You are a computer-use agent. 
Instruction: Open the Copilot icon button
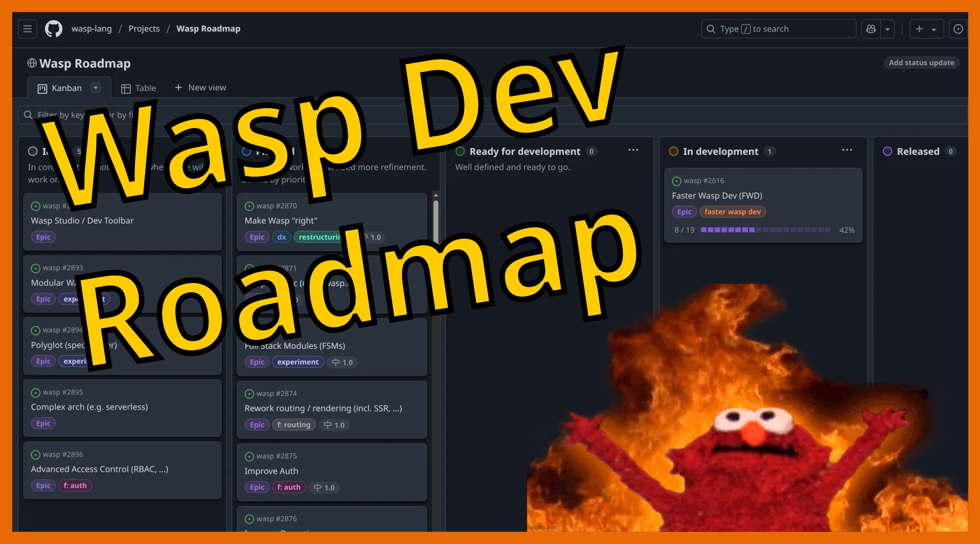pos(871,29)
